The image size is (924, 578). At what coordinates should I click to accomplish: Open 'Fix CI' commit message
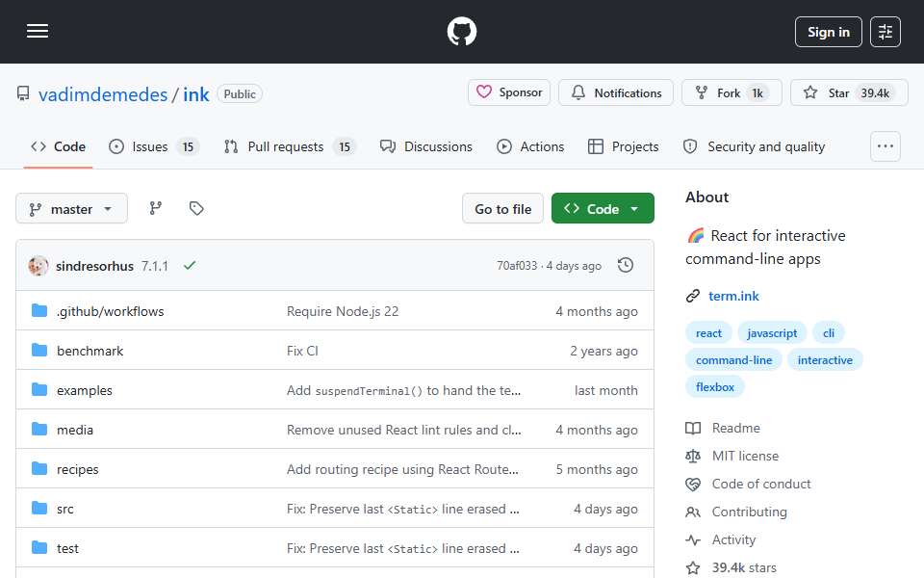click(x=302, y=351)
